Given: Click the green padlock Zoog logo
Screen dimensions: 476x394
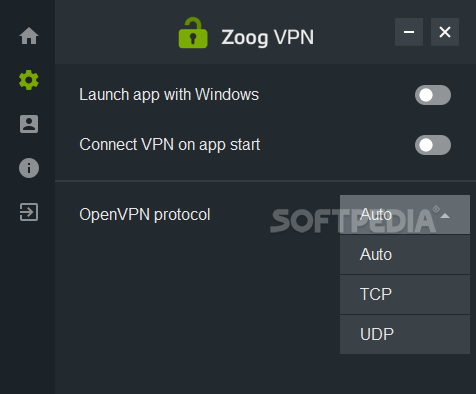Looking at the screenshot, I should click(193, 33).
